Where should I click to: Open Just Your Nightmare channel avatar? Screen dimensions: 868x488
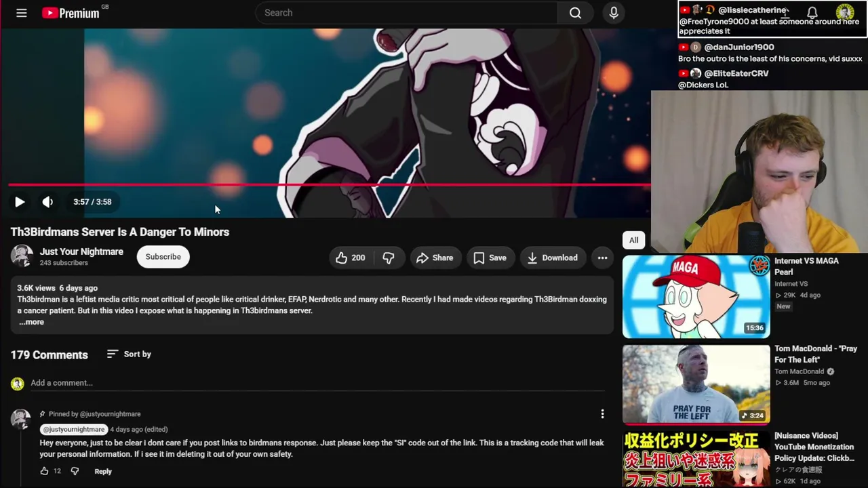pyautogui.click(x=22, y=256)
